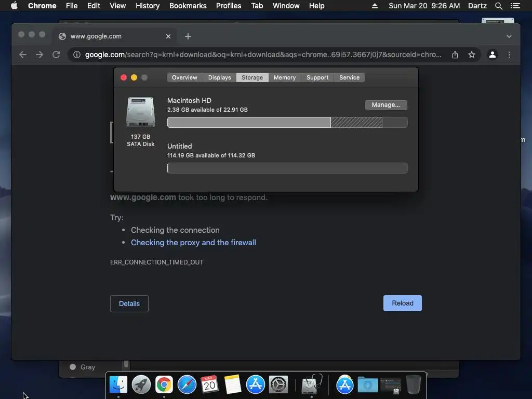Switch to the Displays tab
The width and height of the screenshot is (532, 399).
[220, 77]
